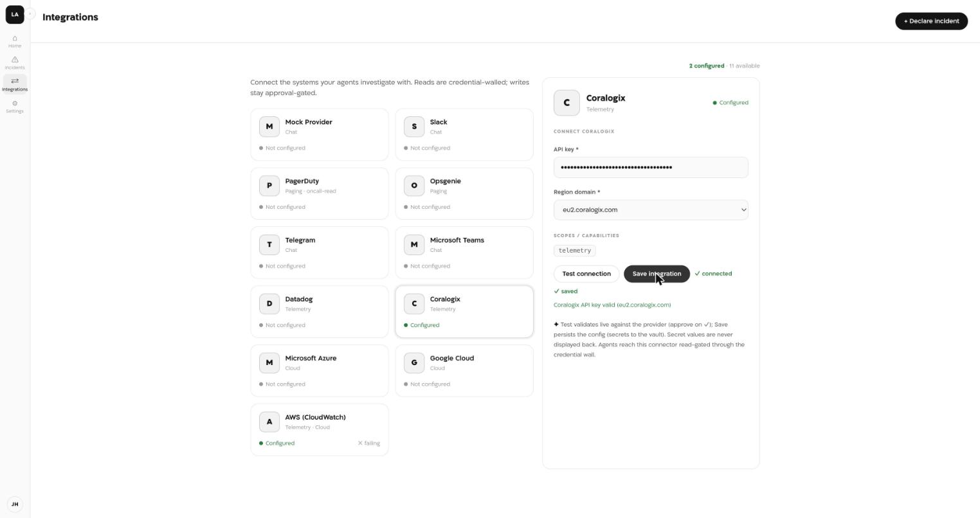Screen dimensions: 980x518
Task: Click the Slack S icon
Action: (x=414, y=127)
